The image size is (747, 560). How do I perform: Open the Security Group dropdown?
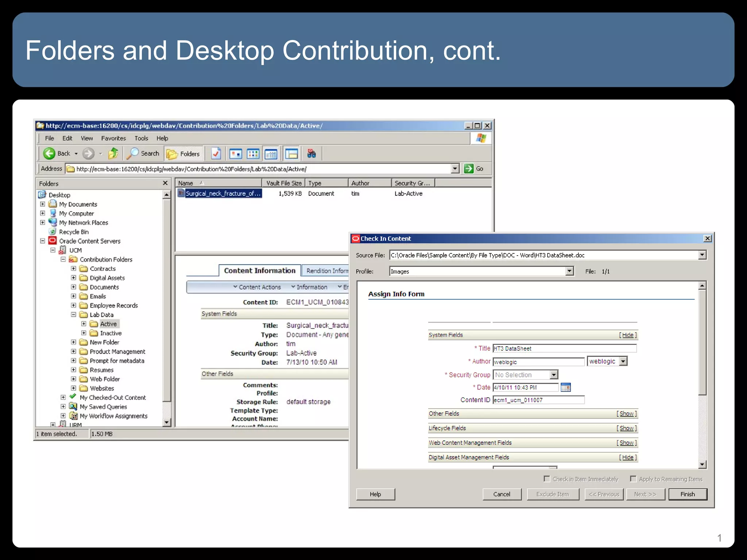point(554,374)
